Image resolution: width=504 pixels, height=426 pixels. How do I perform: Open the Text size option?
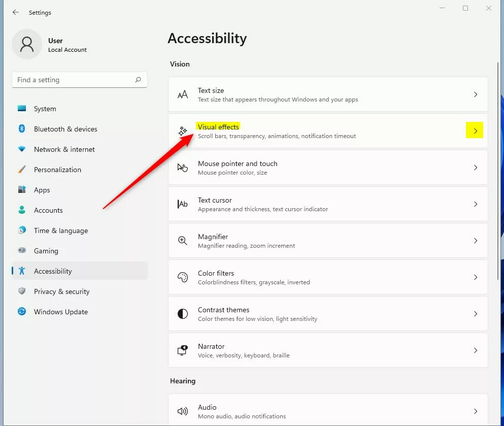[x=328, y=94]
